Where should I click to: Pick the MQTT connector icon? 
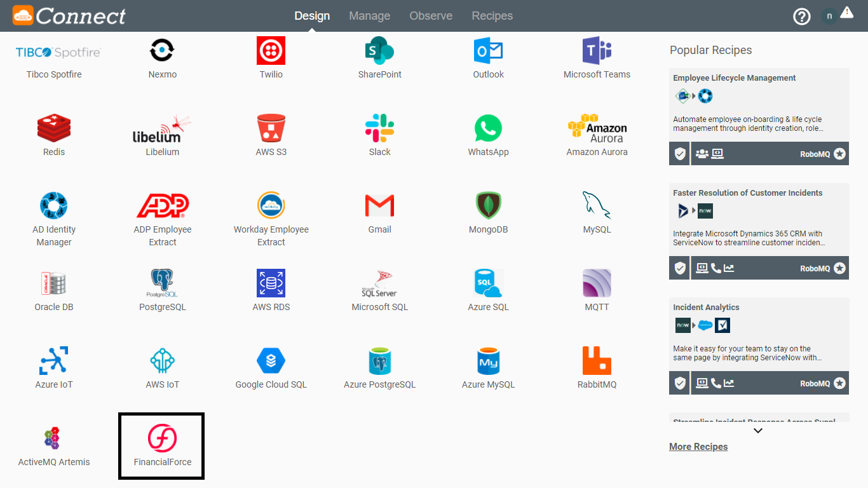click(x=597, y=283)
